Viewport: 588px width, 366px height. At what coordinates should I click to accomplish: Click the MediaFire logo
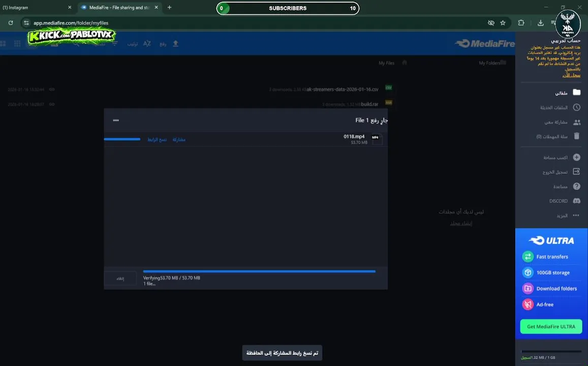pyautogui.click(x=485, y=44)
